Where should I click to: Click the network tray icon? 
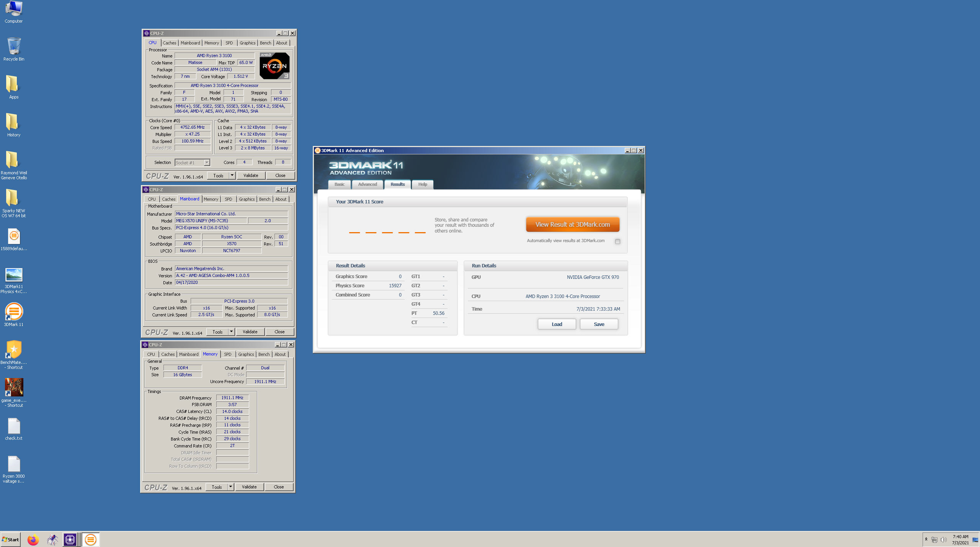(934, 540)
